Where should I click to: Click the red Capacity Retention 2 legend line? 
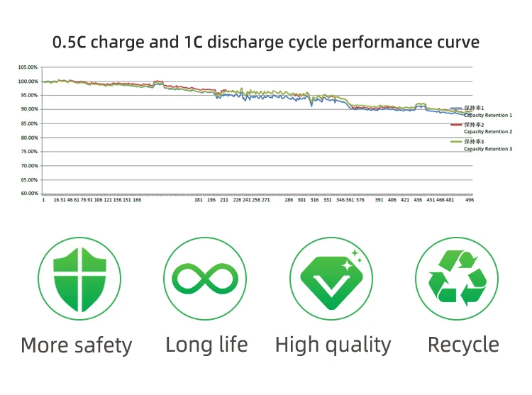tap(456, 125)
